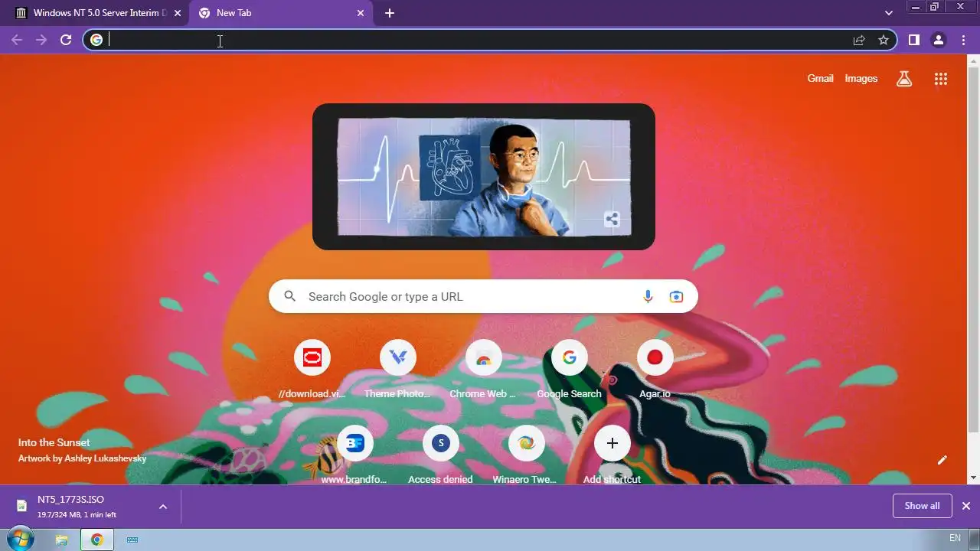Bookmark this tab with the star icon
The image size is (980, 551).
pos(884,40)
